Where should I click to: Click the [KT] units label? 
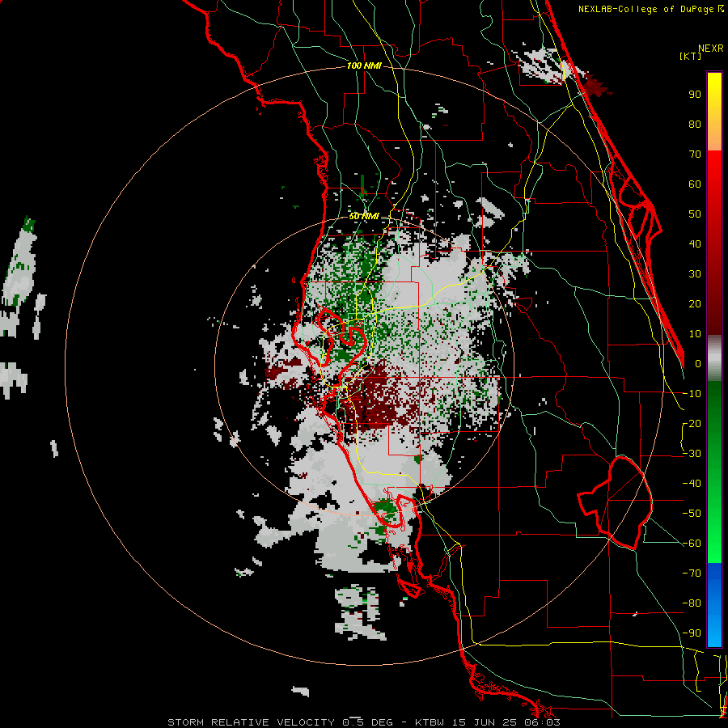(690, 56)
